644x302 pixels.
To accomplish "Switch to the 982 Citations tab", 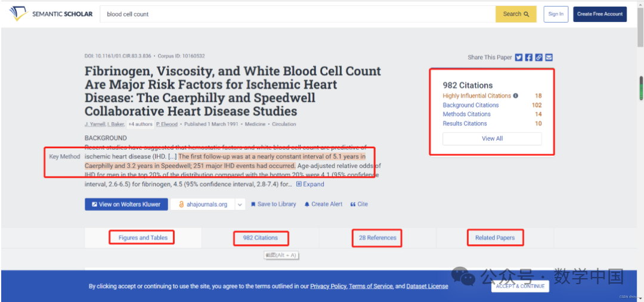I will (261, 238).
